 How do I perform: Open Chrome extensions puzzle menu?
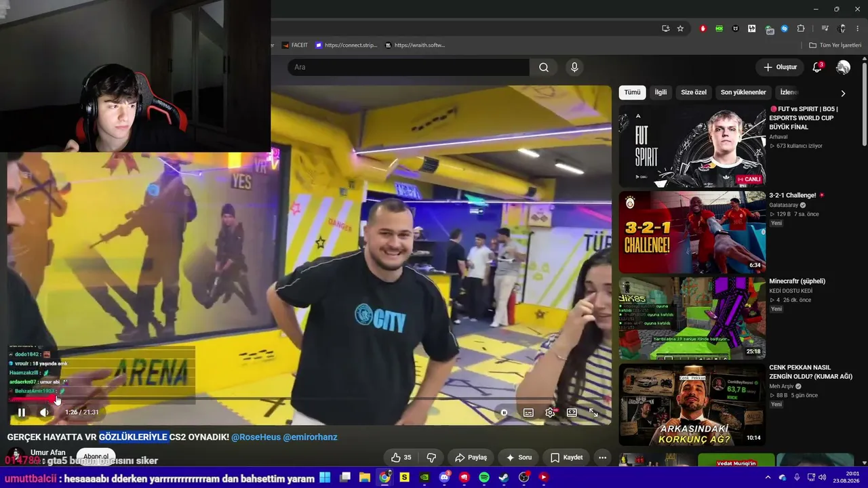(801, 28)
